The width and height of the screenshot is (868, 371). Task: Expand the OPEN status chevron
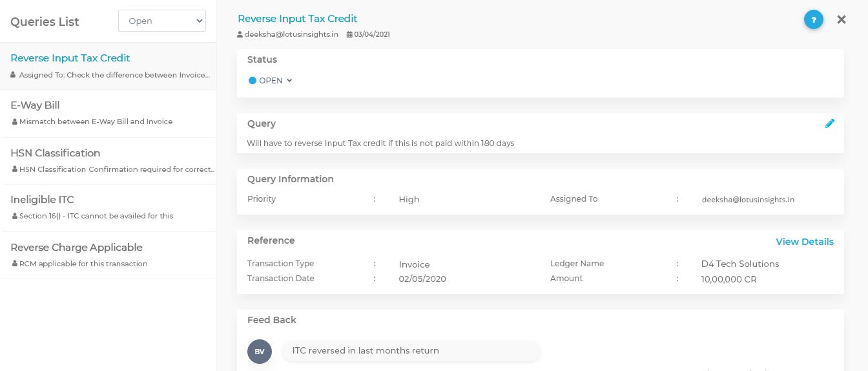click(289, 81)
